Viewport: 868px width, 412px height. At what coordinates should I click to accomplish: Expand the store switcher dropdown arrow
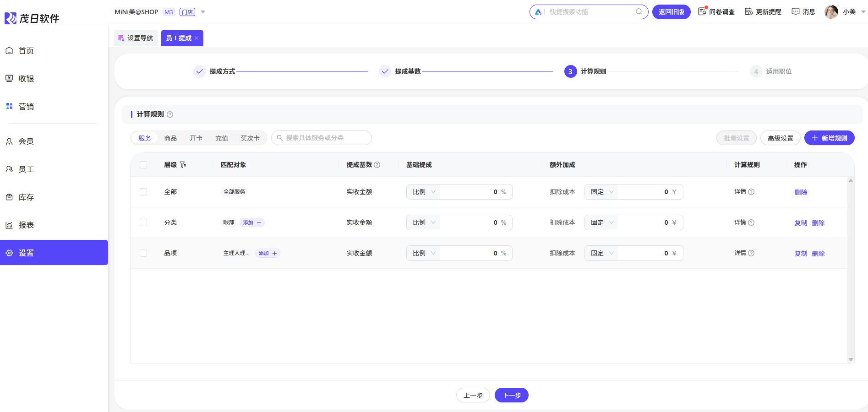click(x=203, y=12)
